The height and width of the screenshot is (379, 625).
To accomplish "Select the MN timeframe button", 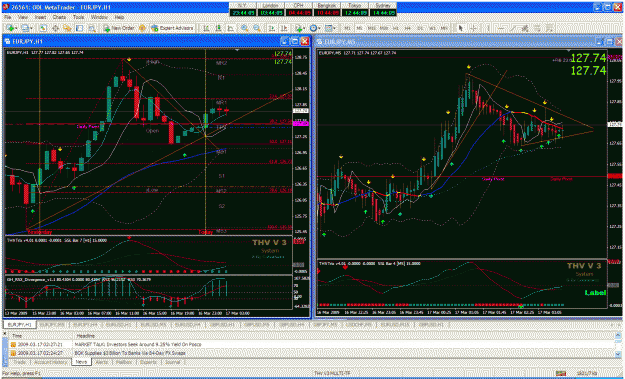I will (x=444, y=28).
